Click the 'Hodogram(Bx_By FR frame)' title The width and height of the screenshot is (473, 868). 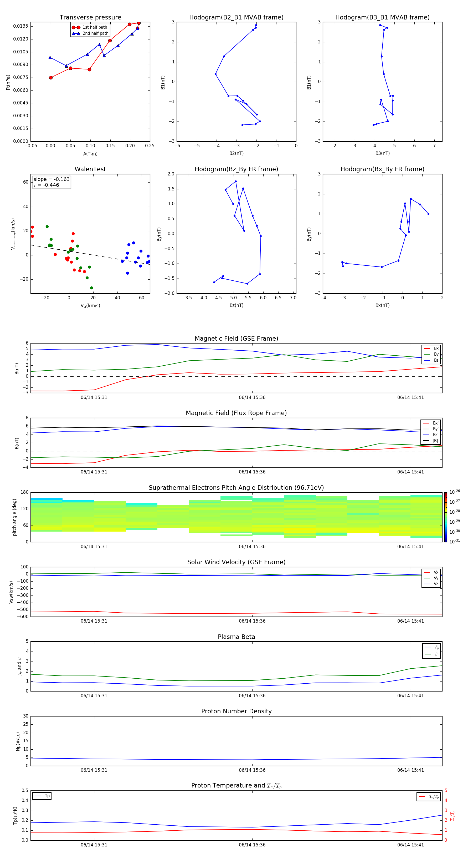[x=382, y=169]
